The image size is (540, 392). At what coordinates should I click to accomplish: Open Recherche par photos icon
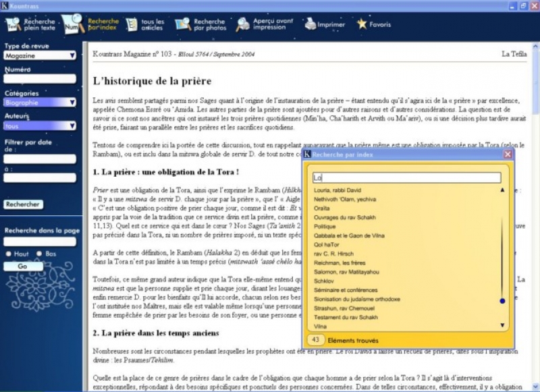coord(183,24)
